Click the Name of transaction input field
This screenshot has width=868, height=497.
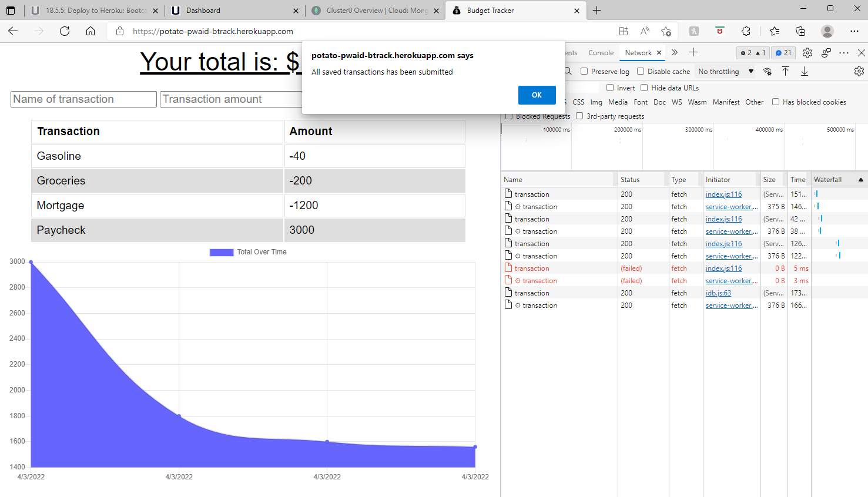tap(83, 99)
